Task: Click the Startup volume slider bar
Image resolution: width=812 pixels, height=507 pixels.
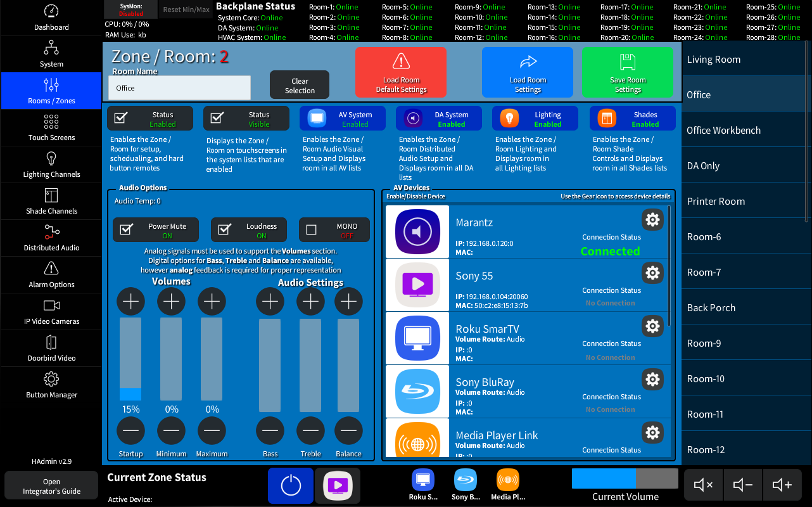Action: (130, 359)
